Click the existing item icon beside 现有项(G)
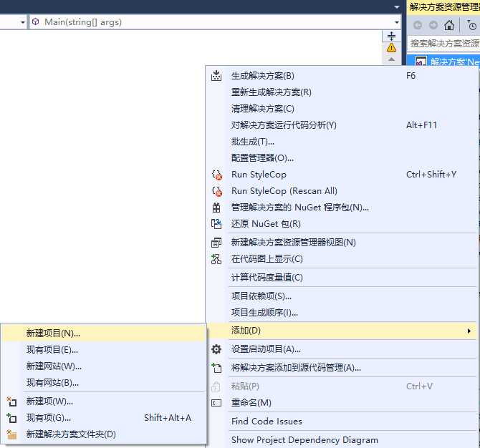The height and width of the screenshot is (448, 480). pos(11,418)
